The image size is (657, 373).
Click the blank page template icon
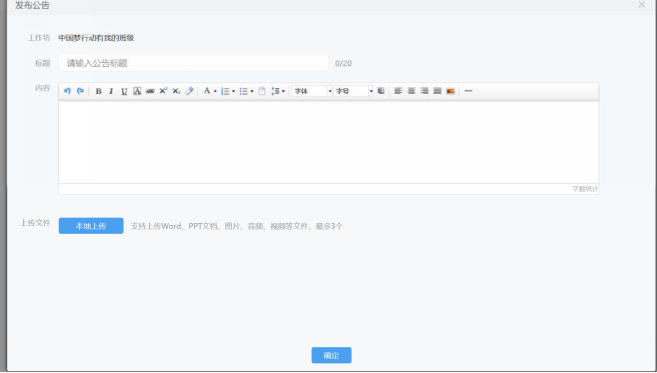click(x=262, y=91)
